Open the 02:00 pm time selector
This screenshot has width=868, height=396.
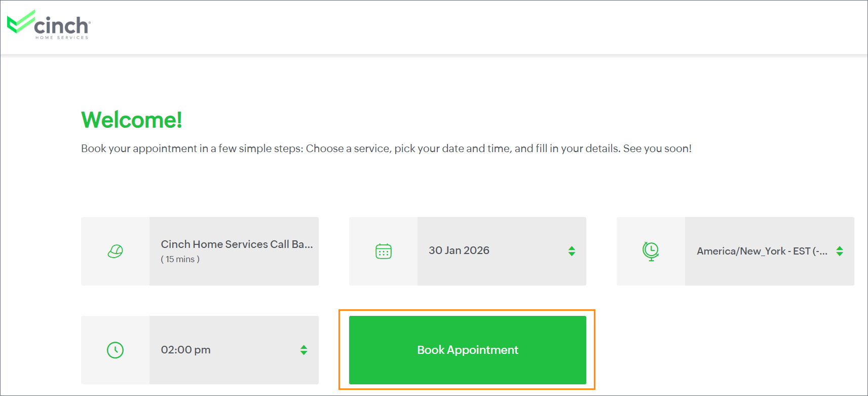click(x=234, y=350)
